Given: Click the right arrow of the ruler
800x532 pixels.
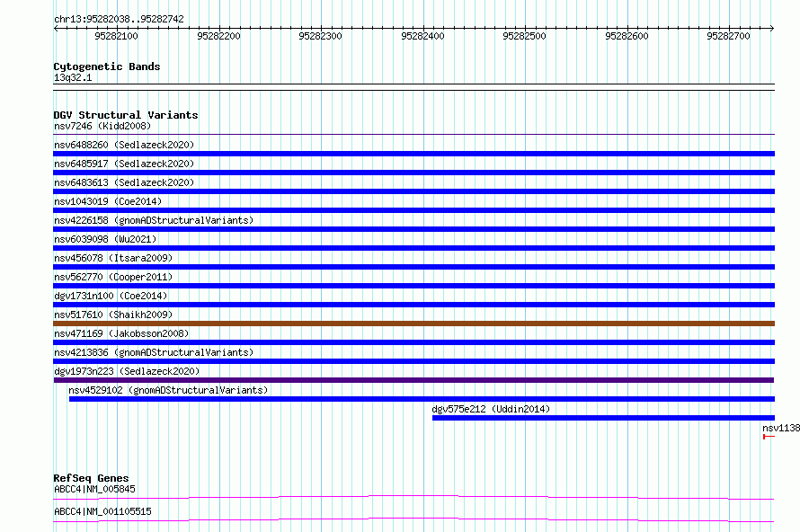Looking at the screenshot, I should point(772,28).
